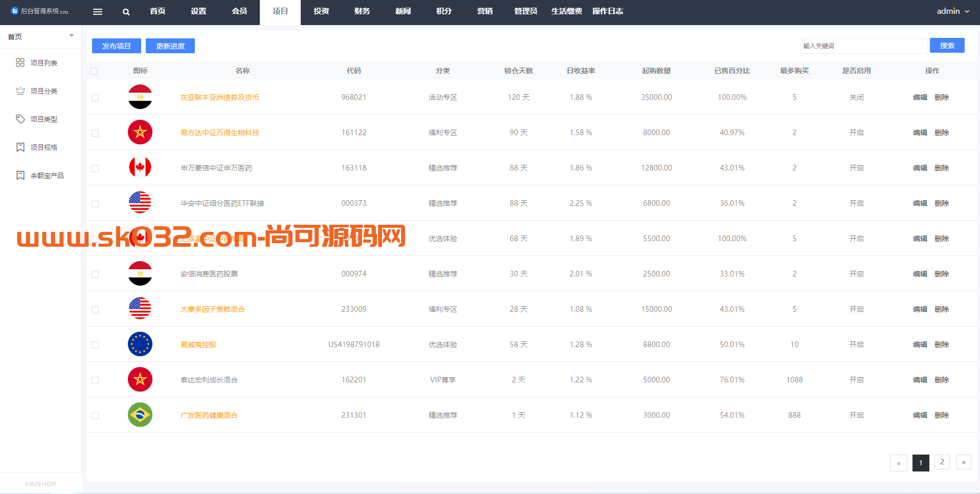Check the box for 华安中证细分医药ETF联接 row
The height and width of the screenshot is (494, 980).
point(95,203)
